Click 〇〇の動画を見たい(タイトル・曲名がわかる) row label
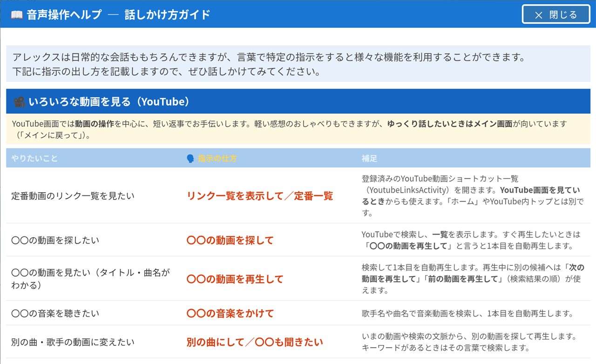The height and width of the screenshot is (364, 596). pyautogui.click(x=90, y=279)
